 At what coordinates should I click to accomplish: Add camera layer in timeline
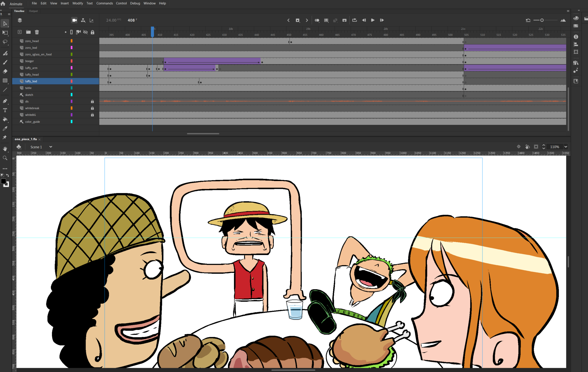coord(75,20)
